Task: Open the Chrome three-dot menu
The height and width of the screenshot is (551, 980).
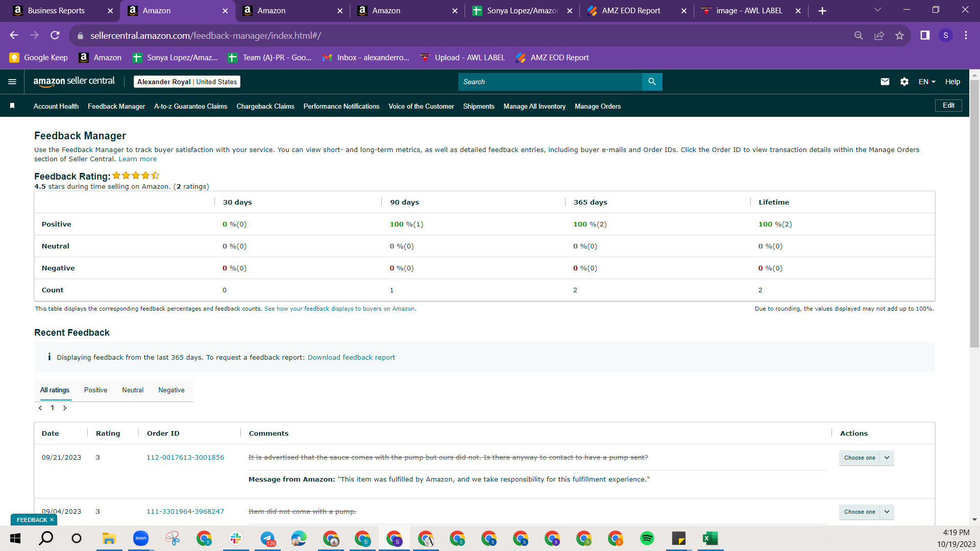Action: click(966, 35)
